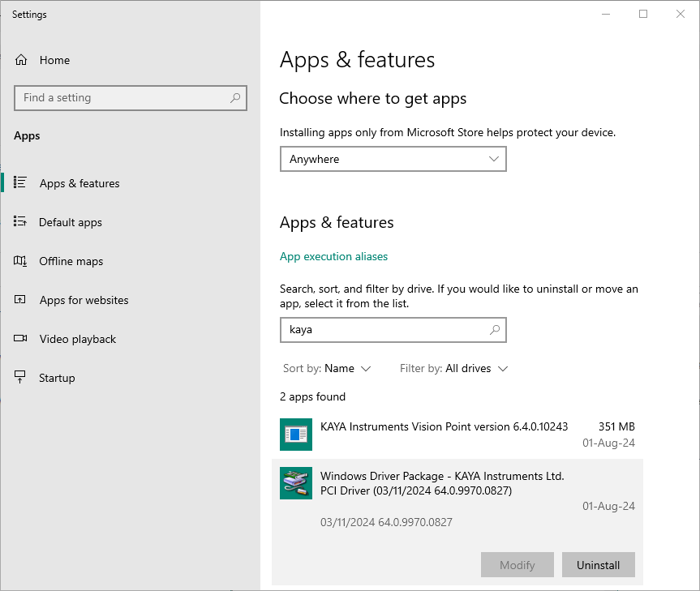Open the Anywhere app source dropdown
The image size is (700, 591).
393,159
